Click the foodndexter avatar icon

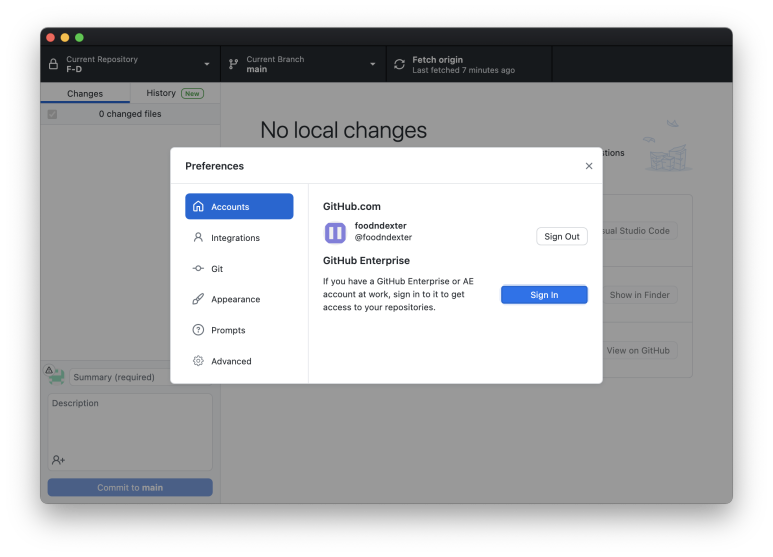pos(335,232)
